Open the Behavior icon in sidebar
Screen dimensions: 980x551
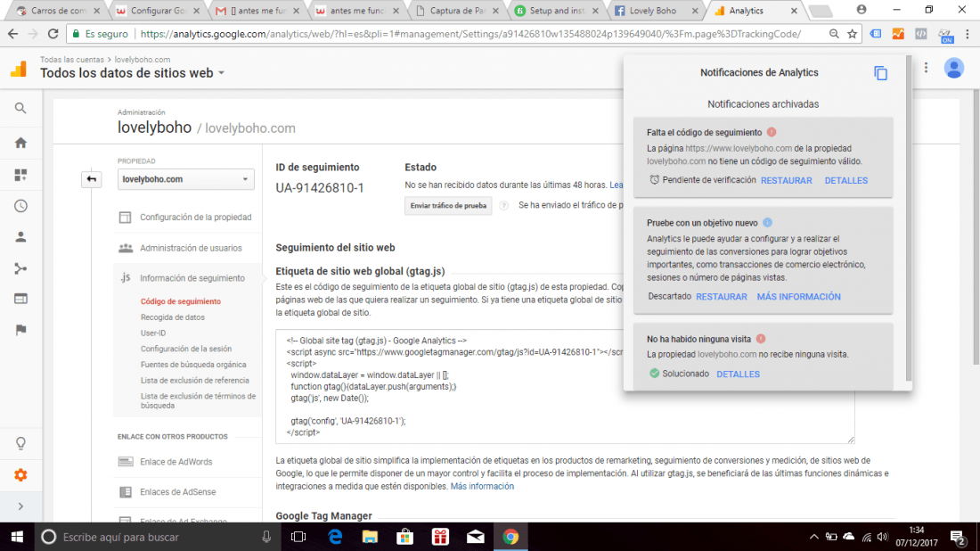pos(20,299)
